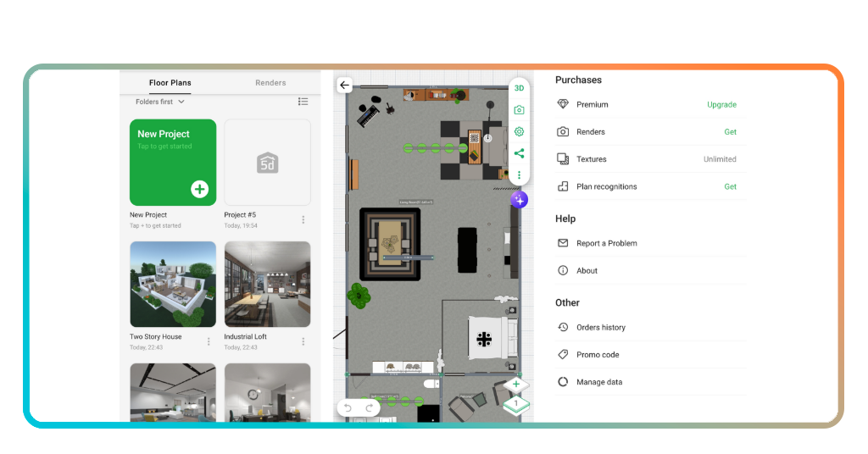The image size is (868, 454).
Task: Click the white plus icon on New Project
Action: 199,189
